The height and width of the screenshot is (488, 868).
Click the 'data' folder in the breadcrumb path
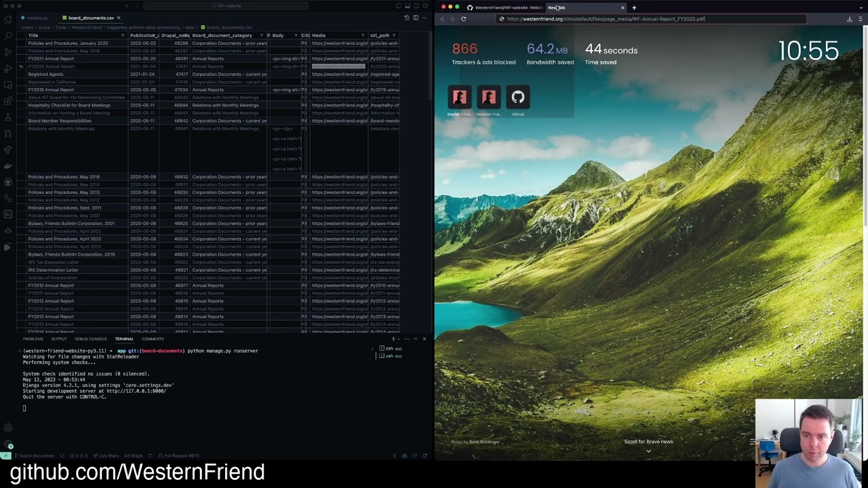190,27
